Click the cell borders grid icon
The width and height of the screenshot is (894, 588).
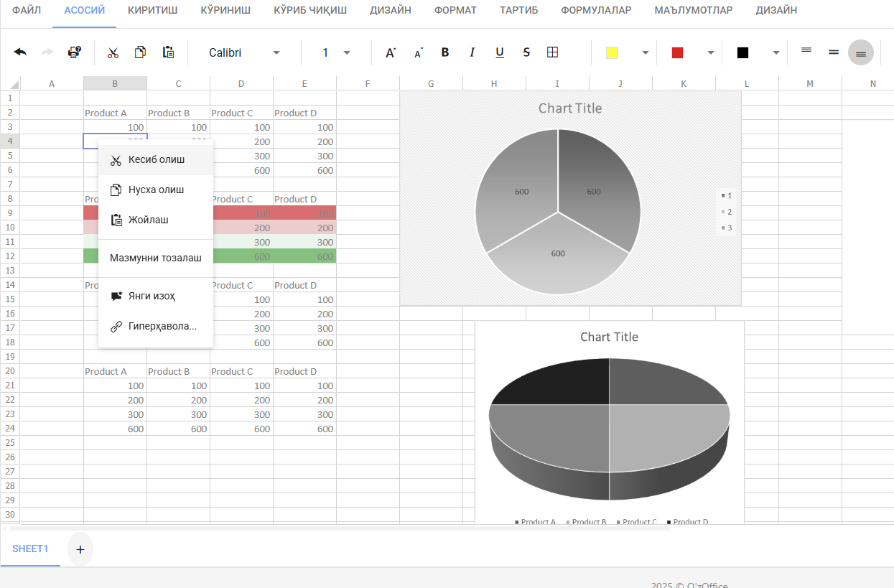(553, 52)
